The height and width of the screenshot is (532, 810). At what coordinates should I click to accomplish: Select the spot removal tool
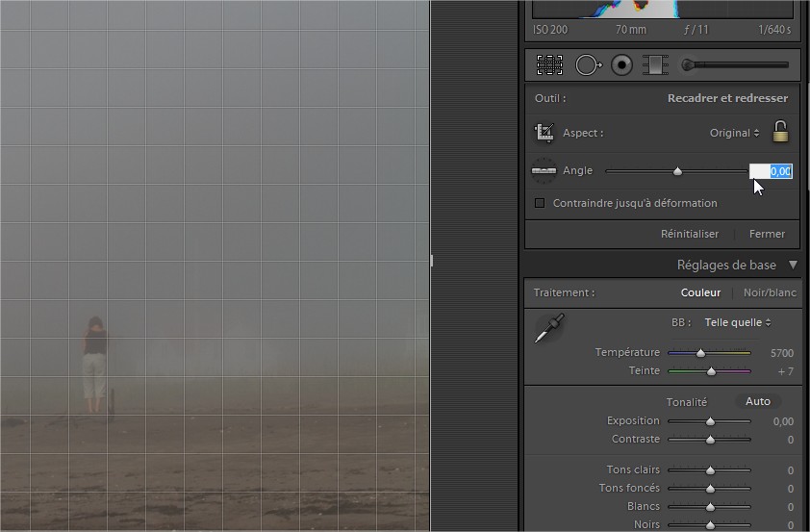click(588, 65)
